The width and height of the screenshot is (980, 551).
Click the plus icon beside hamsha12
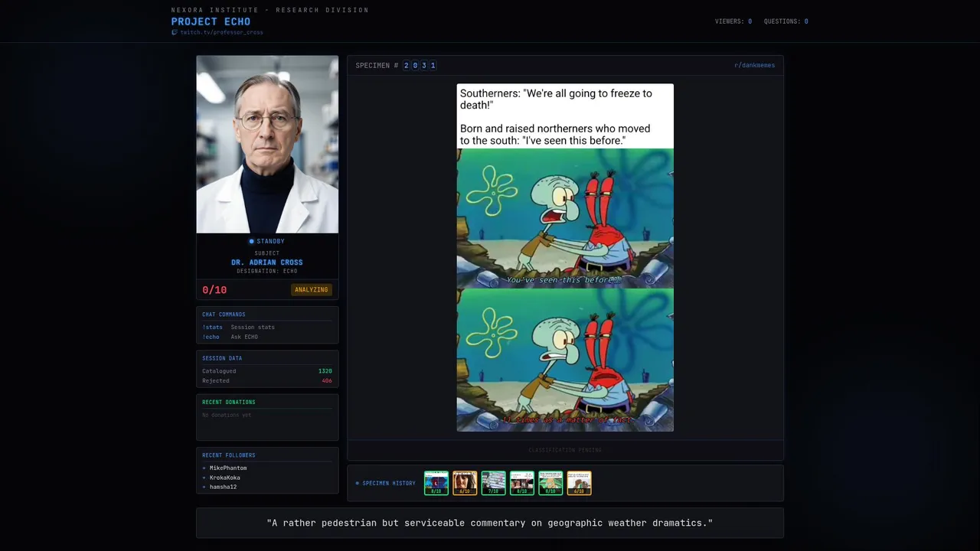[x=204, y=487]
